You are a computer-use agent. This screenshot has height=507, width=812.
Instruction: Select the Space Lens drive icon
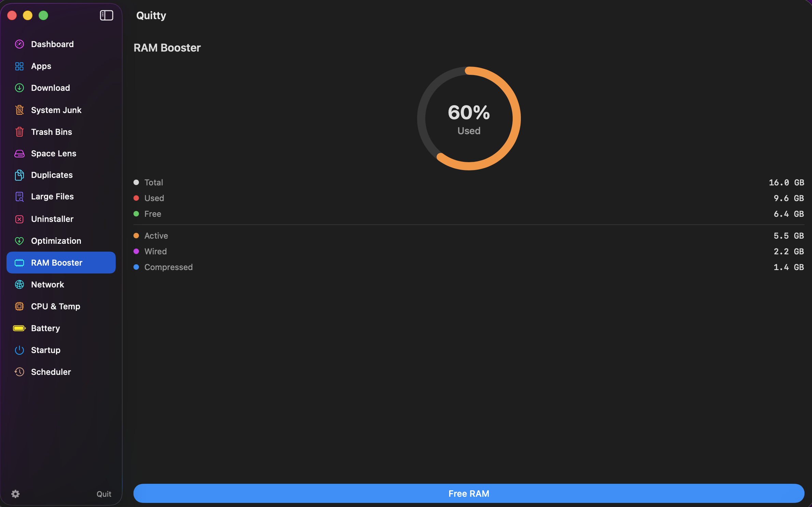pyautogui.click(x=19, y=154)
